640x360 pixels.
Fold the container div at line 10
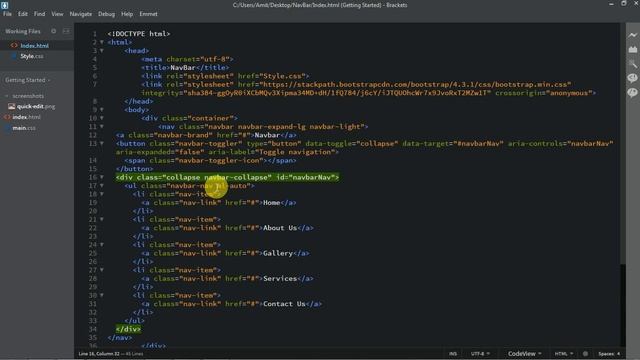(102, 118)
